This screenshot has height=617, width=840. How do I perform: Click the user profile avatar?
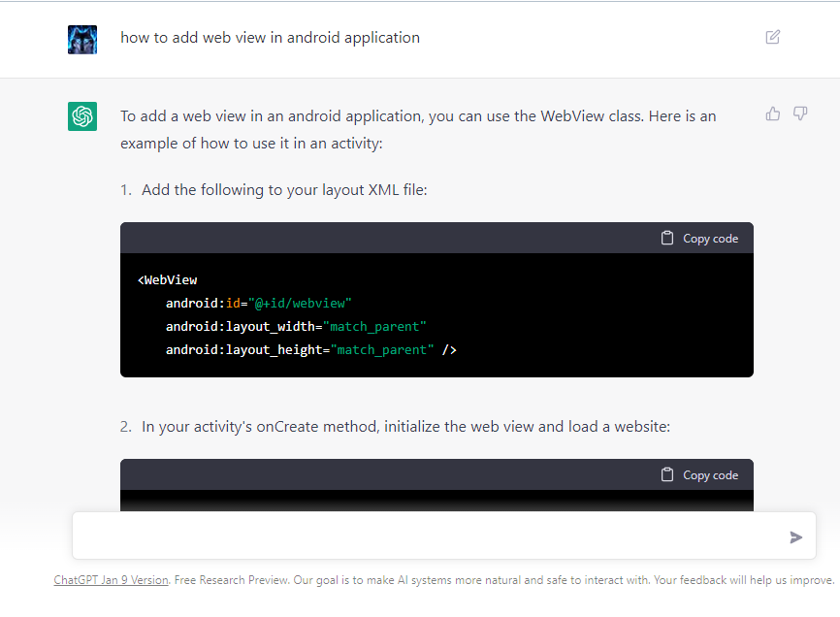pos(82,40)
